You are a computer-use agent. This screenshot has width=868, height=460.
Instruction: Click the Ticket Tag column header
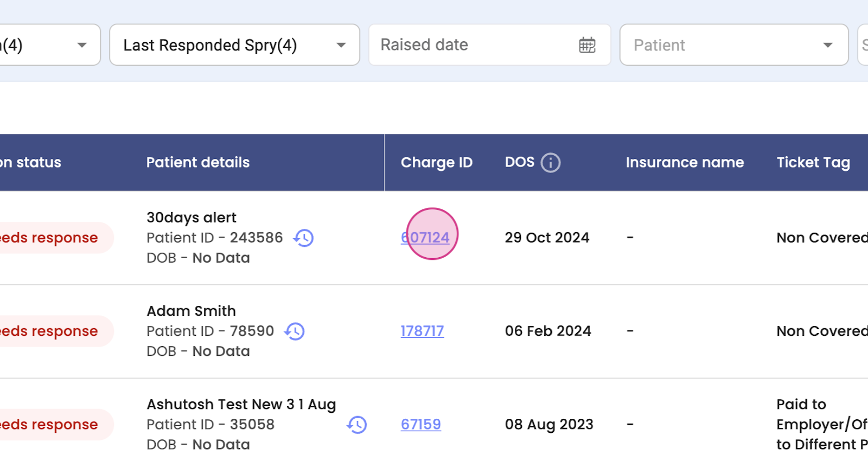813,163
